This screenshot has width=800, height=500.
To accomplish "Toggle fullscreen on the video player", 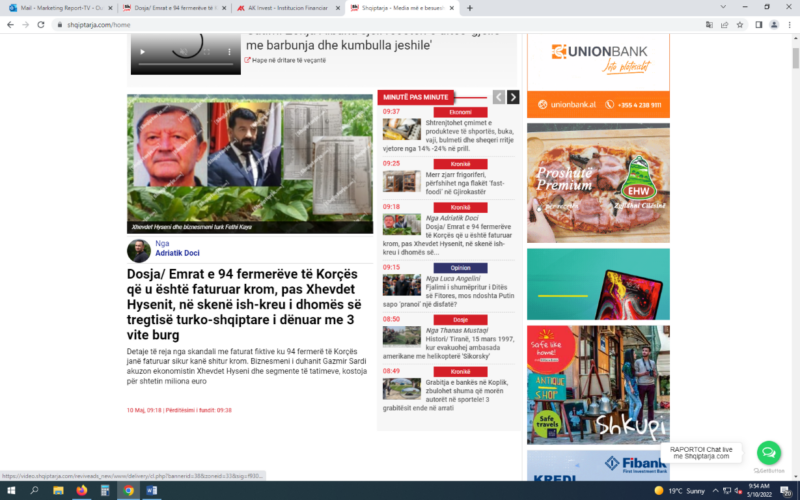I will click(207, 52).
